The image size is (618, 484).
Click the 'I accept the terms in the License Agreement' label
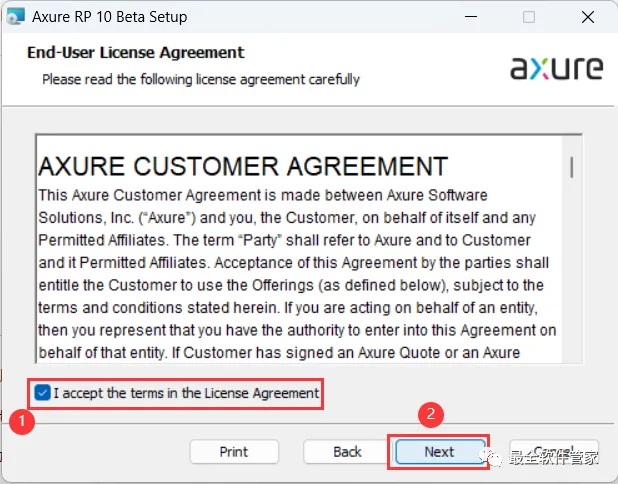(186, 393)
